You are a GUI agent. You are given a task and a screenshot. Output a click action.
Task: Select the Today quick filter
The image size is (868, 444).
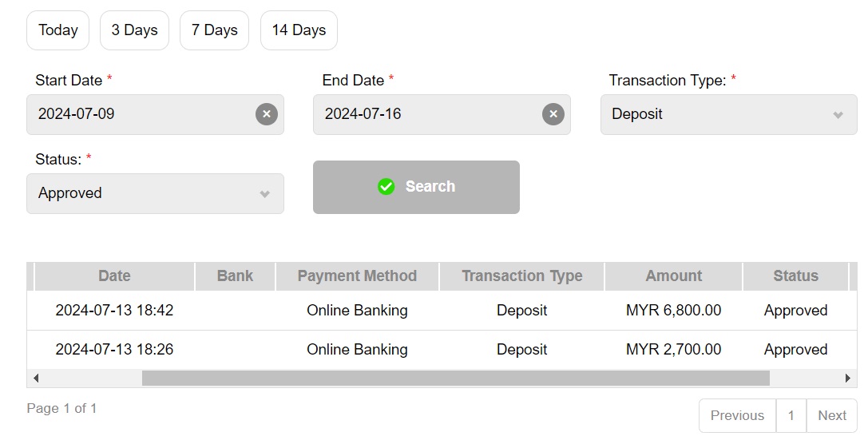click(58, 30)
